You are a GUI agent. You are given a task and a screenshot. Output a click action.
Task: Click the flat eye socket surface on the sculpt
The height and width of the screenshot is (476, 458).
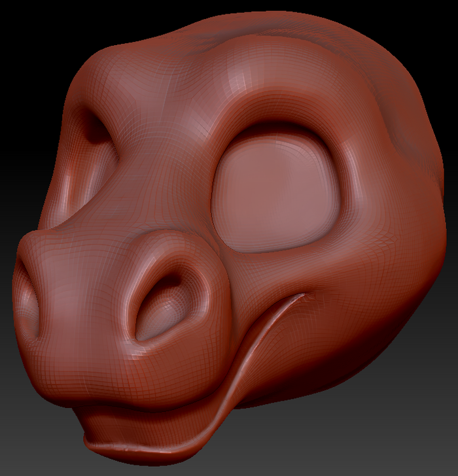[x=275, y=193]
